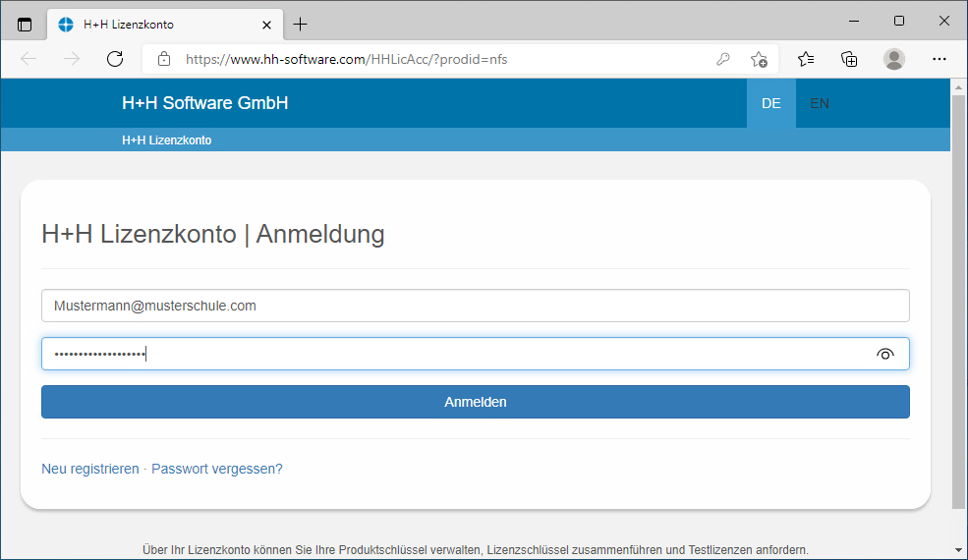The height and width of the screenshot is (560, 968).
Task: Click the scrollbar down arrow
Action: (958, 549)
